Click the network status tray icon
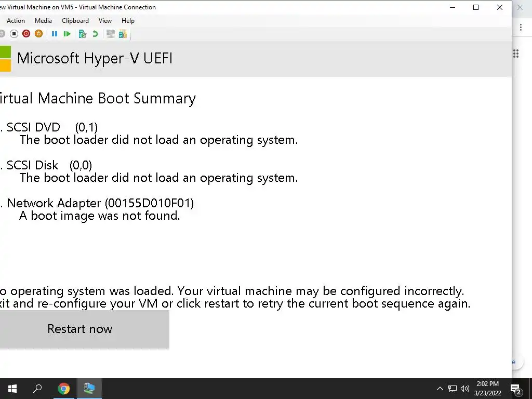532x399 pixels. 453,389
